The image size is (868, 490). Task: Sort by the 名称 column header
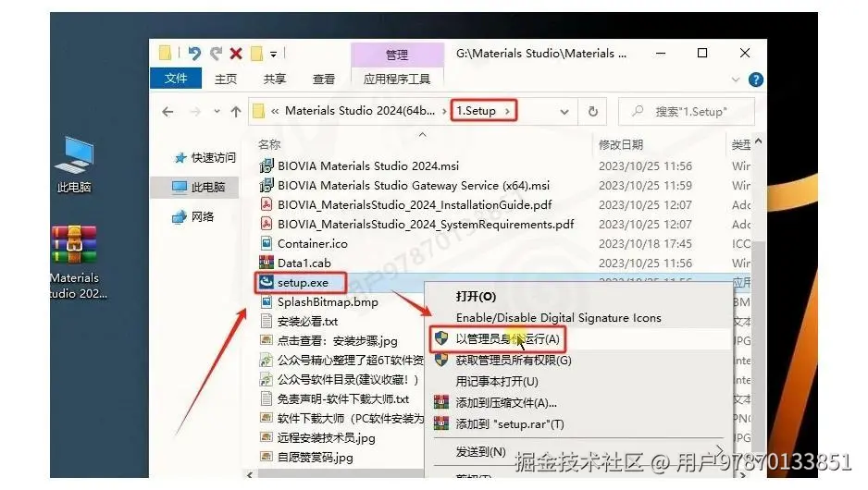click(x=269, y=145)
